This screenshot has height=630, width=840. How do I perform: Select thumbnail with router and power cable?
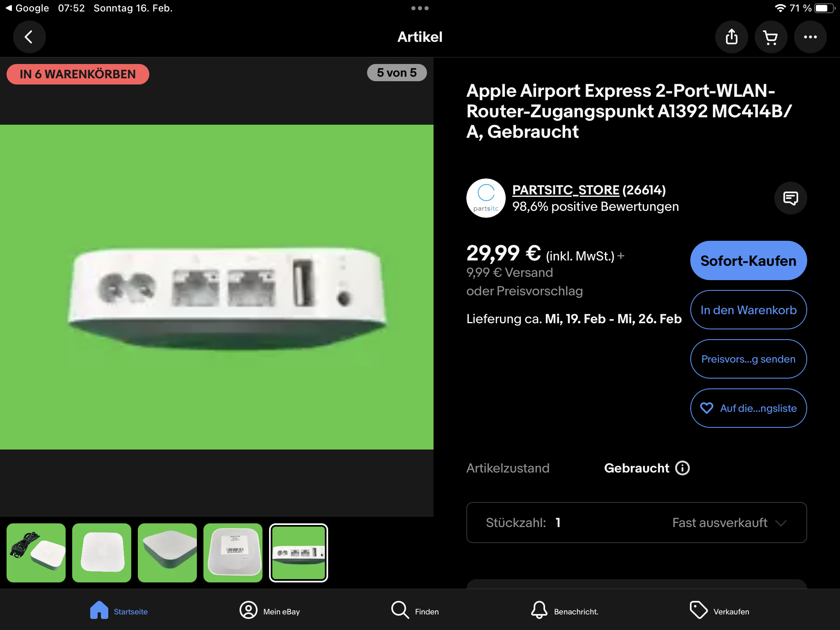36,553
